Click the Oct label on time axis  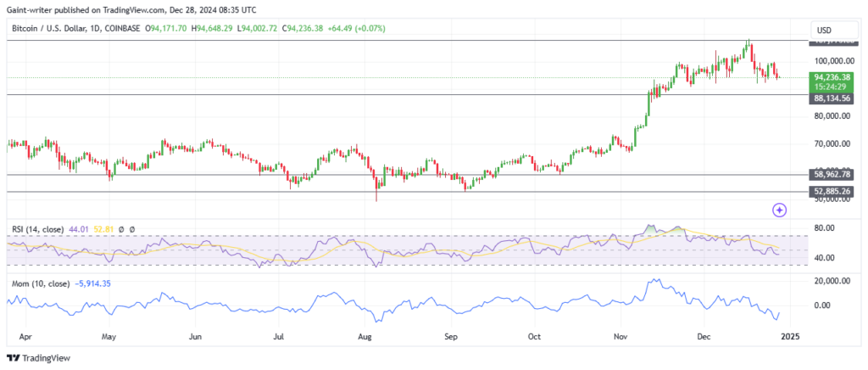click(x=534, y=336)
